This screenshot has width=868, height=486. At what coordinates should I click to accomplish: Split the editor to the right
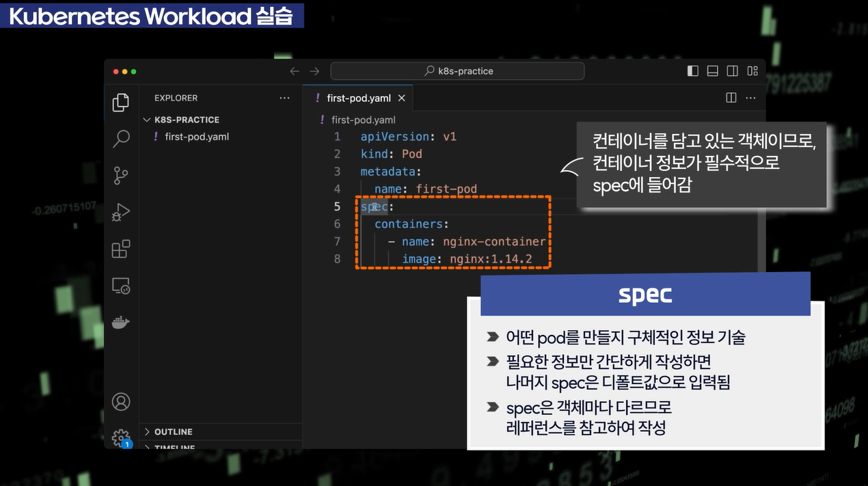tap(731, 98)
